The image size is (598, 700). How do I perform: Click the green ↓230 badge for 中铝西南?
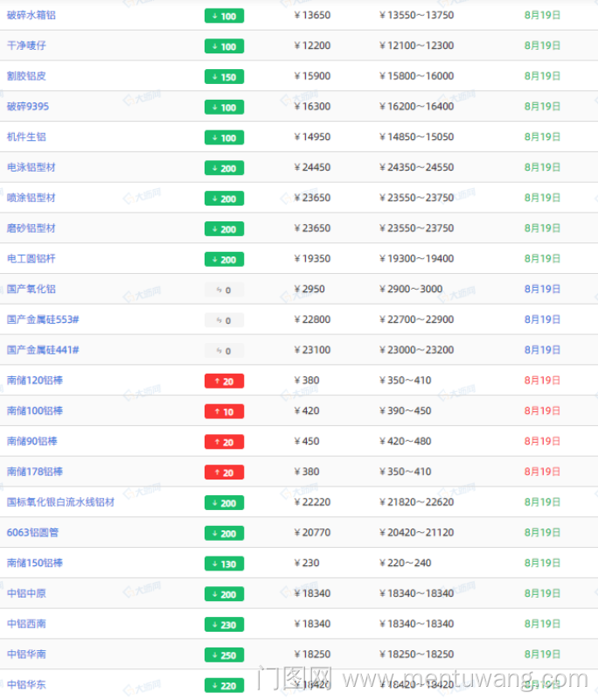[x=224, y=625]
